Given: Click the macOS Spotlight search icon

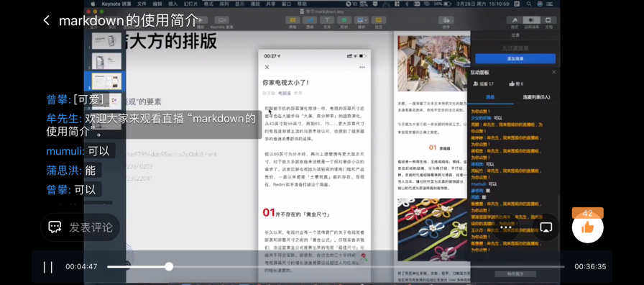Looking at the screenshot, I should [x=528, y=4].
